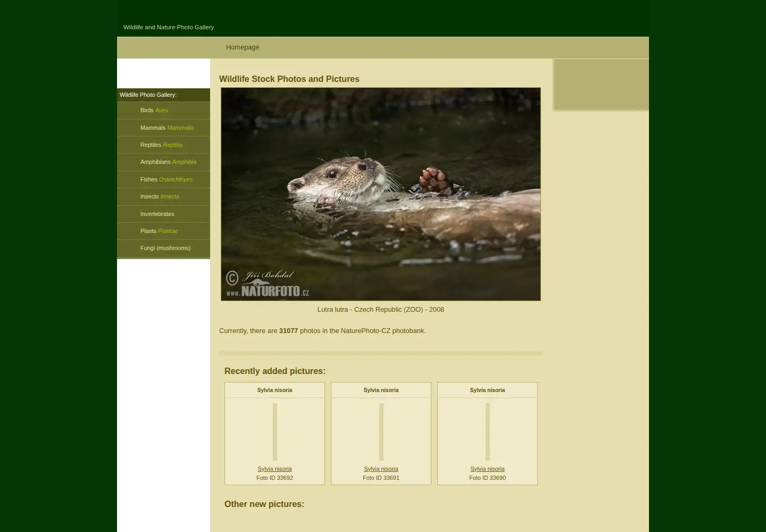Viewport: 766px width, 532px height.
Task: Open the Fungi (mushrooms) gallery category
Action: pyautogui.click(x=163, y=248)
